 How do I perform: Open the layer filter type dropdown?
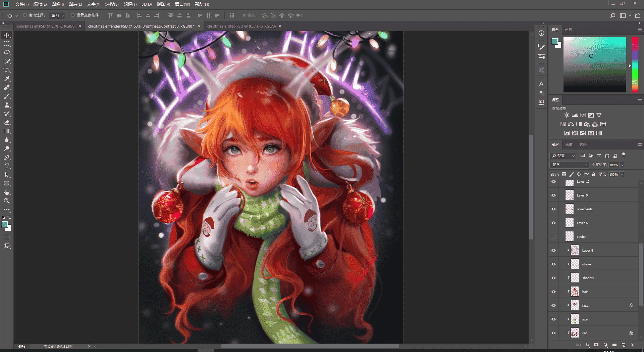tap(563, 156)
